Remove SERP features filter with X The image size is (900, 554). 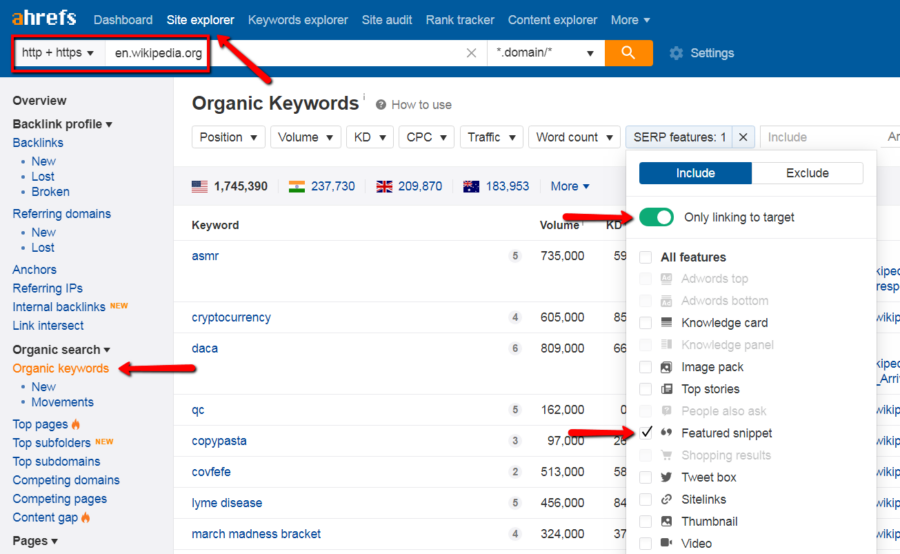coord(743,137)
